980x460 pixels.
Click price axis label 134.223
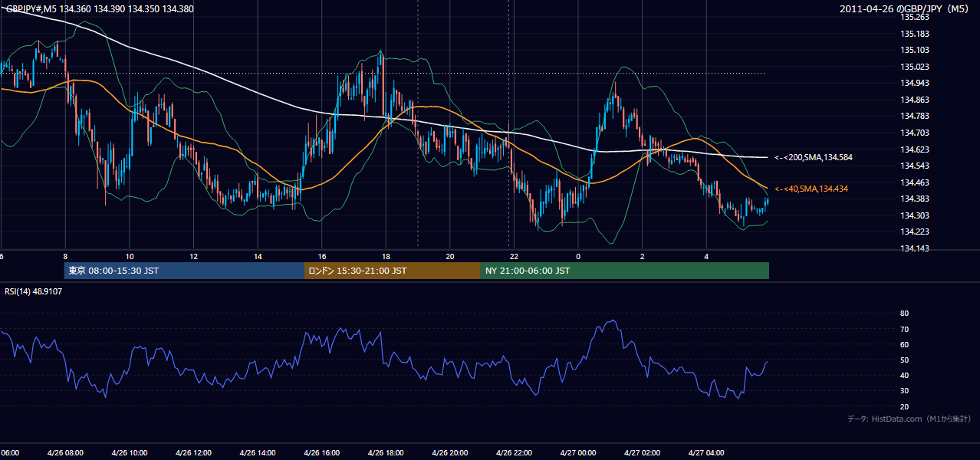point(915,232)
